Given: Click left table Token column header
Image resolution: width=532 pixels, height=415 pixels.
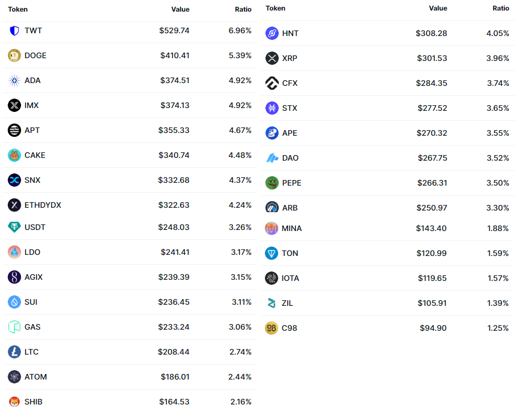Looking at the screenshot, I should click(18, 9).
